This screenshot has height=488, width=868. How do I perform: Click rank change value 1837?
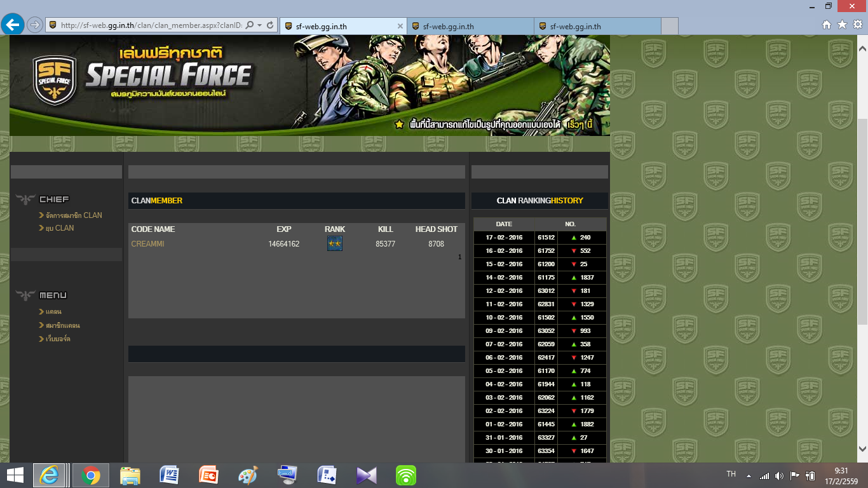(587, 278)
